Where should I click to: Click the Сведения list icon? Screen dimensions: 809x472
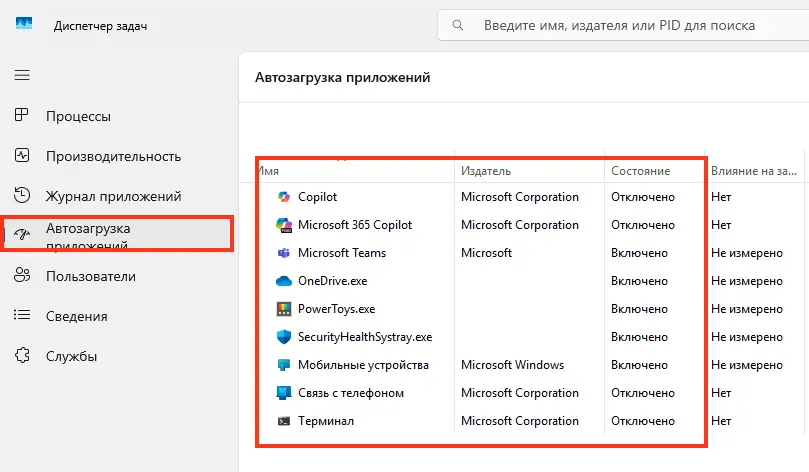click(x=22, y=315)
